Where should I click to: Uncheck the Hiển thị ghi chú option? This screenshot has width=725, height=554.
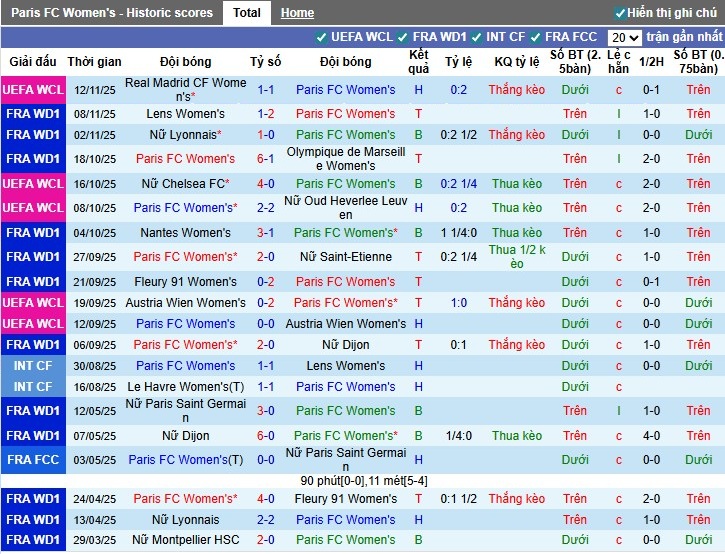(620, 13)
